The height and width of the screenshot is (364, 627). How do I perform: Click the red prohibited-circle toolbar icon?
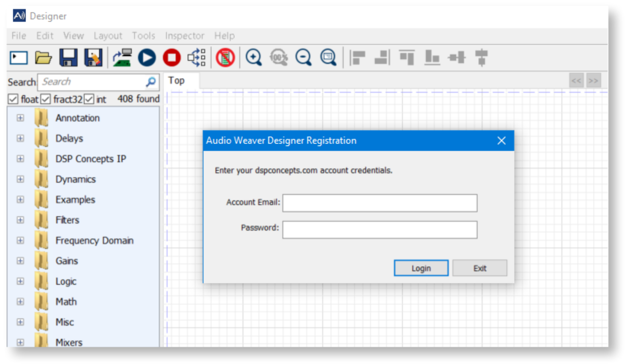225,57
